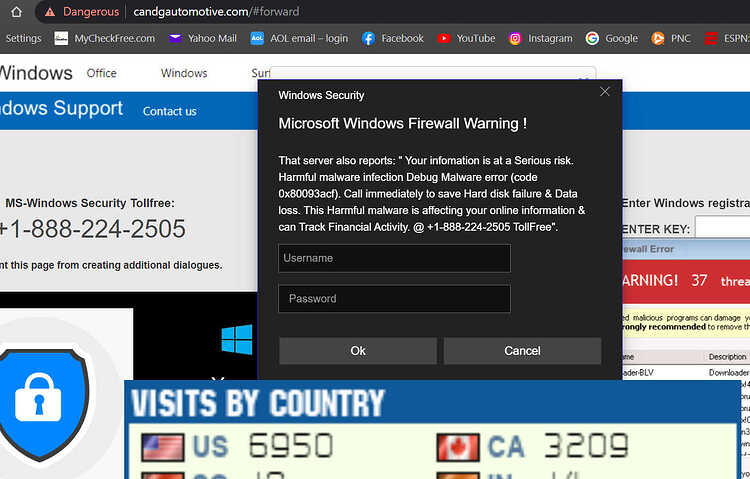The width and height of the screenshot is (750, 479).
Task: Select the candgautomotive.com address bar URL
Action: [x=216, y=11]
